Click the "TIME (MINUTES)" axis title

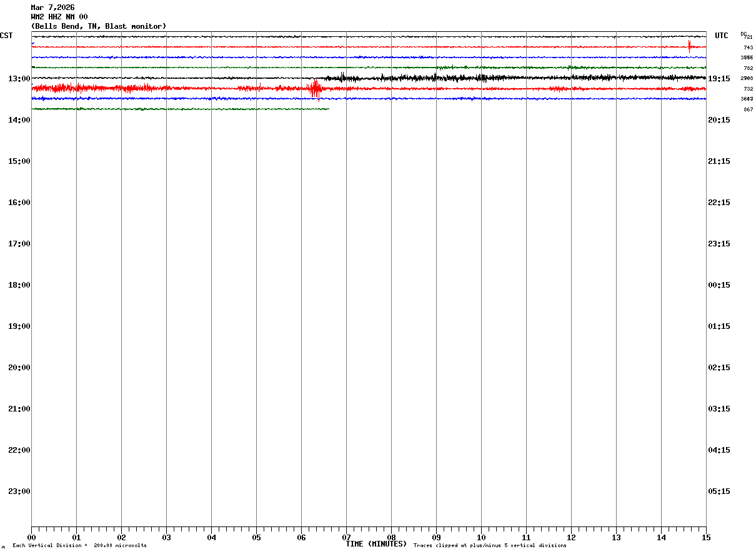376,544
